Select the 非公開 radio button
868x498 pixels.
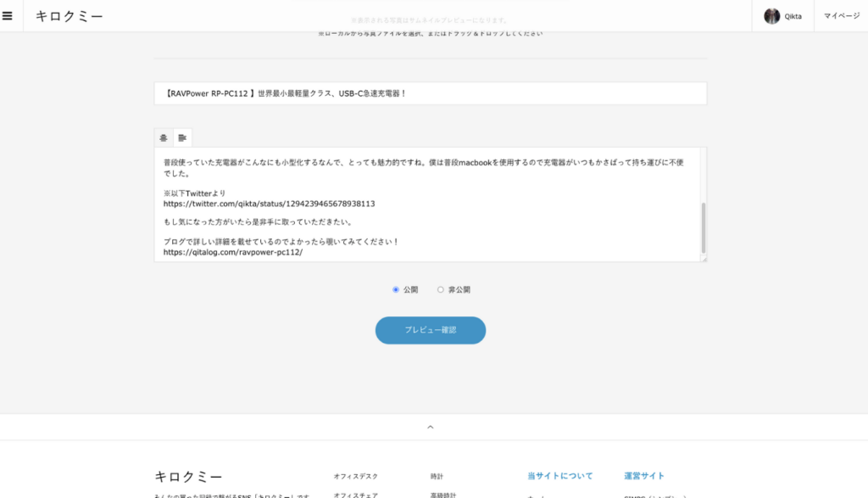click(441, 289)
